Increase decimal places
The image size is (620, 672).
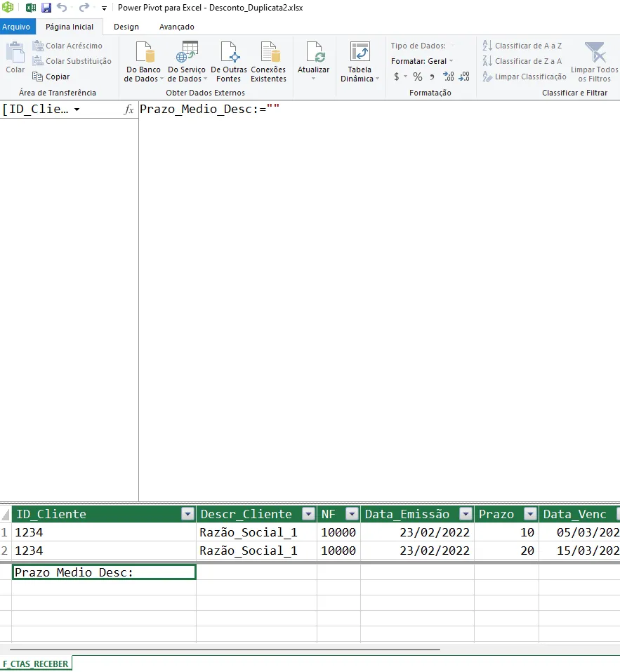449,77
